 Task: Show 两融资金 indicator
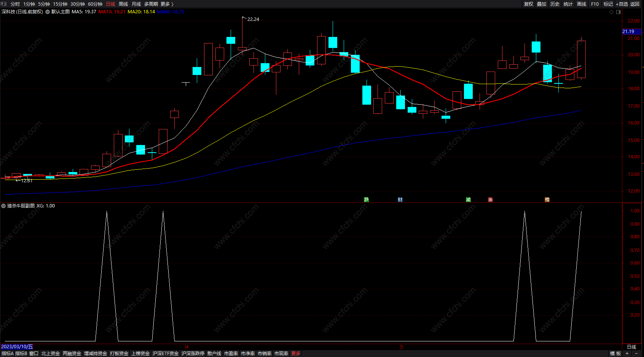(72, 354)
